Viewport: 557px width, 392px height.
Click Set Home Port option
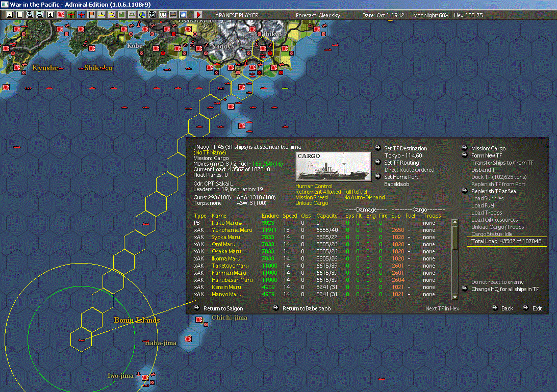coord(401,177)
